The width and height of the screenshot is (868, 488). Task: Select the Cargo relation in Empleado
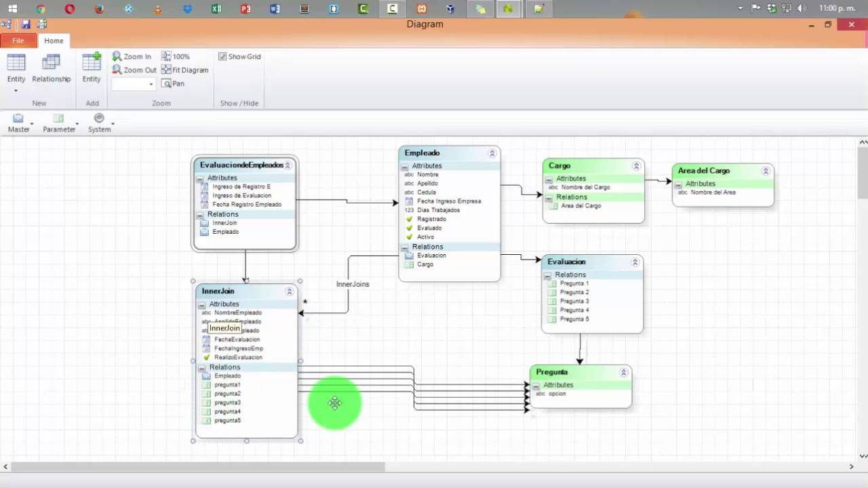(425, 264)
